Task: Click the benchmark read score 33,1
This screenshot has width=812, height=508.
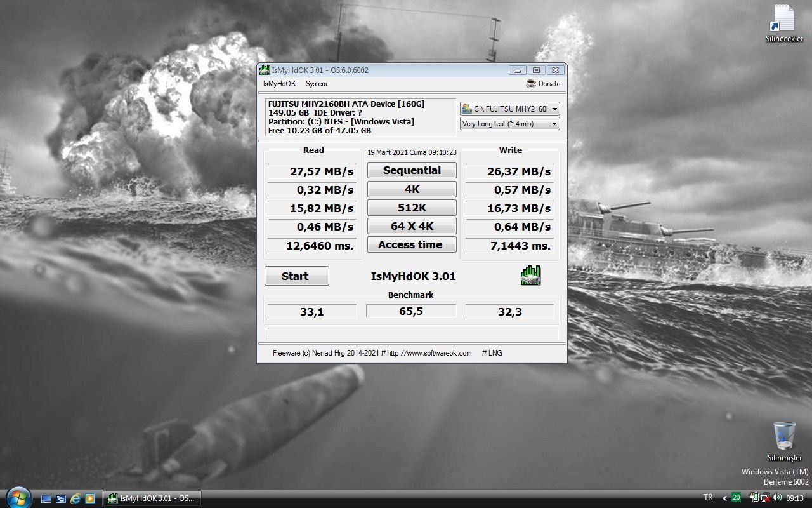Action: [x=312, y=312]
